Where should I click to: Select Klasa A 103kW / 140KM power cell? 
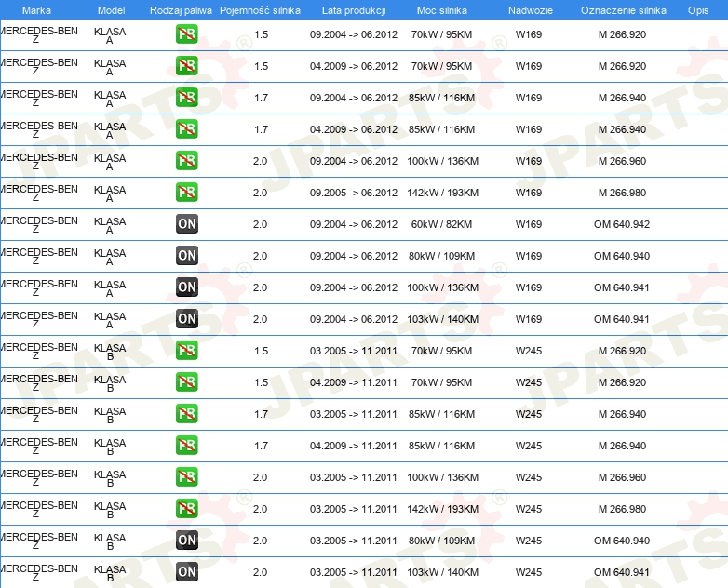(442, 319)
